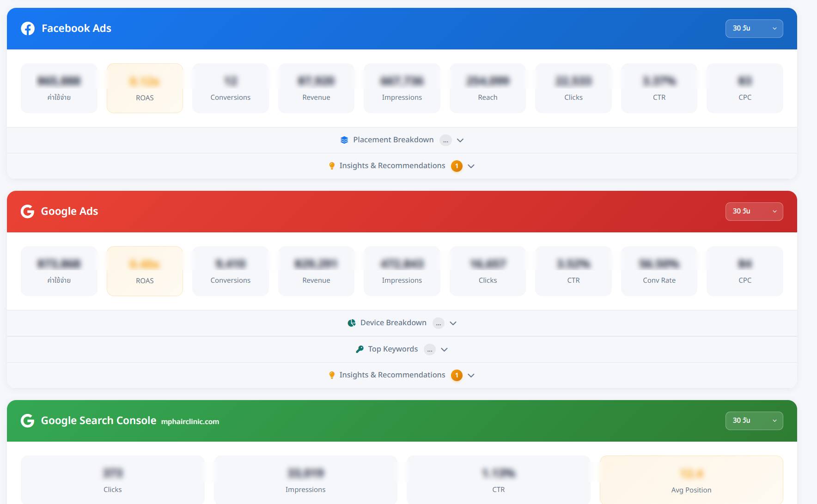This screenshot has width=817, height=504.
Task: Click the Google Ads Insights lightbulb icon
Action: (x=332, y=375)
